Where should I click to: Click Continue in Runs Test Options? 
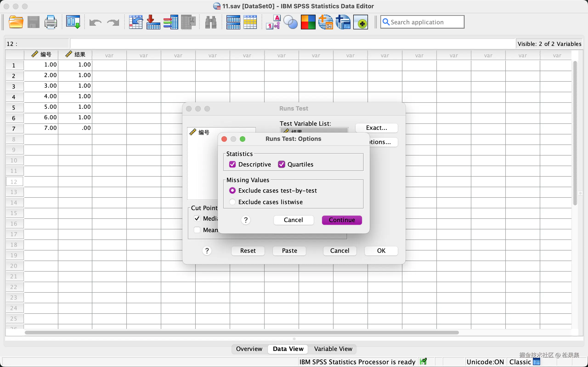(342, 220)
